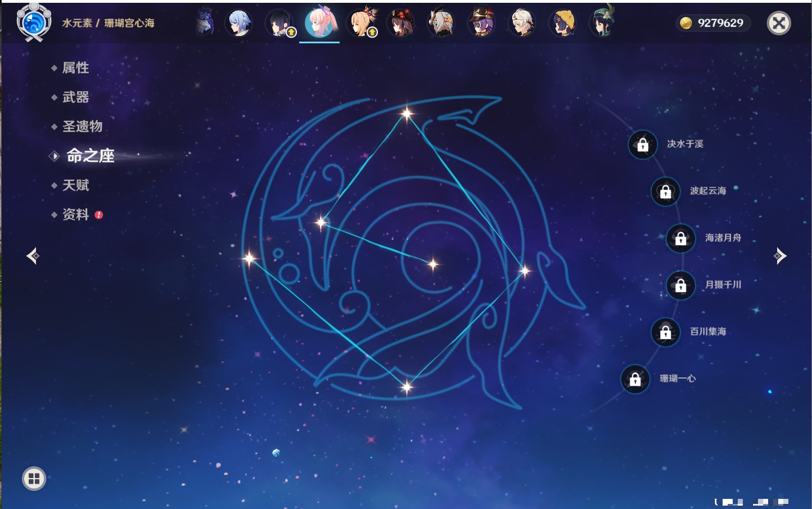
Task: Go to previous character with left arrow
Action: 33,256
